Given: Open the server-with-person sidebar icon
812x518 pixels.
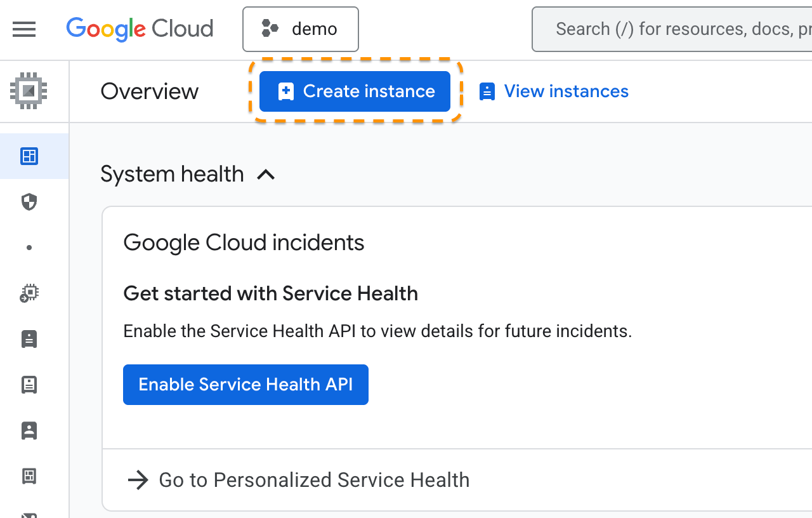Looking at the screenshot, I should 29,430.
